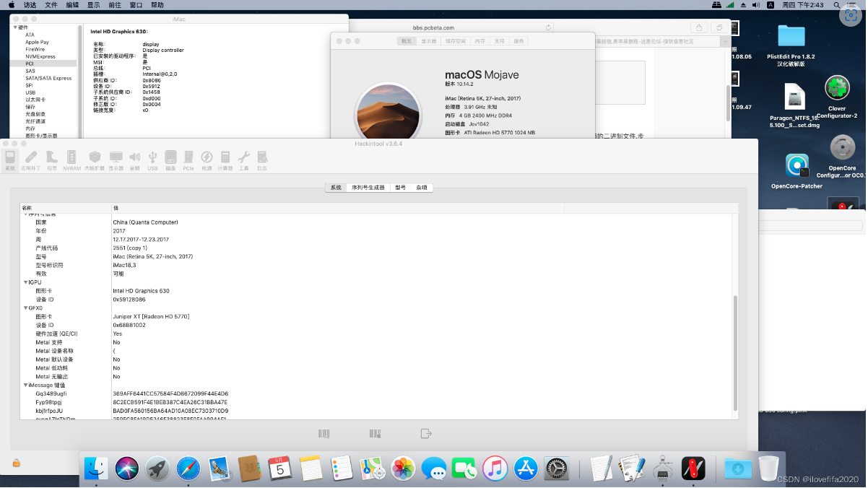Open the USB tool in Hackintool toolbar
868x488 pixels.
152,160
